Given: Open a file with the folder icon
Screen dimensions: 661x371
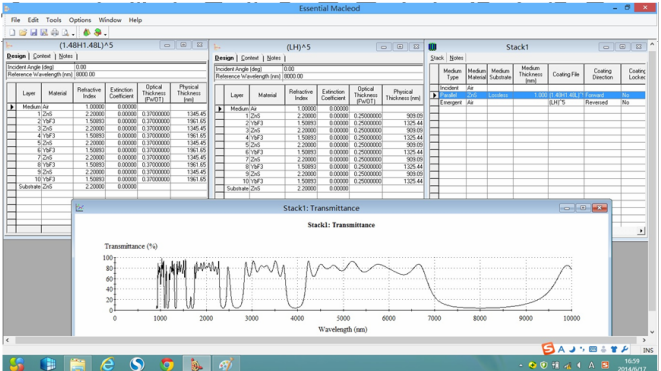Looking at the screenshot, I should [x=23, y=32].
